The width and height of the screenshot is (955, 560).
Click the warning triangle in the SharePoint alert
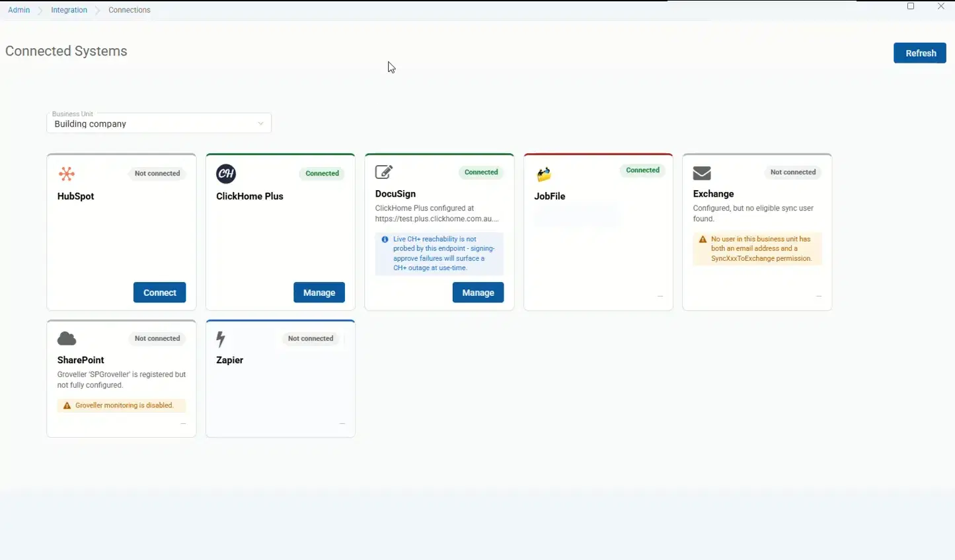pyautogui.click(x=67, y=405)
